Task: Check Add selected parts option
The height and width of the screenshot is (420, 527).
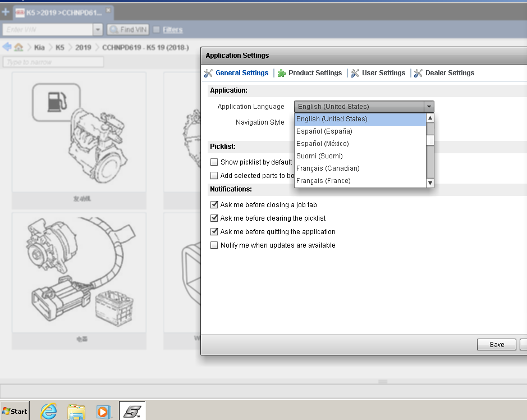Action: 214,176
